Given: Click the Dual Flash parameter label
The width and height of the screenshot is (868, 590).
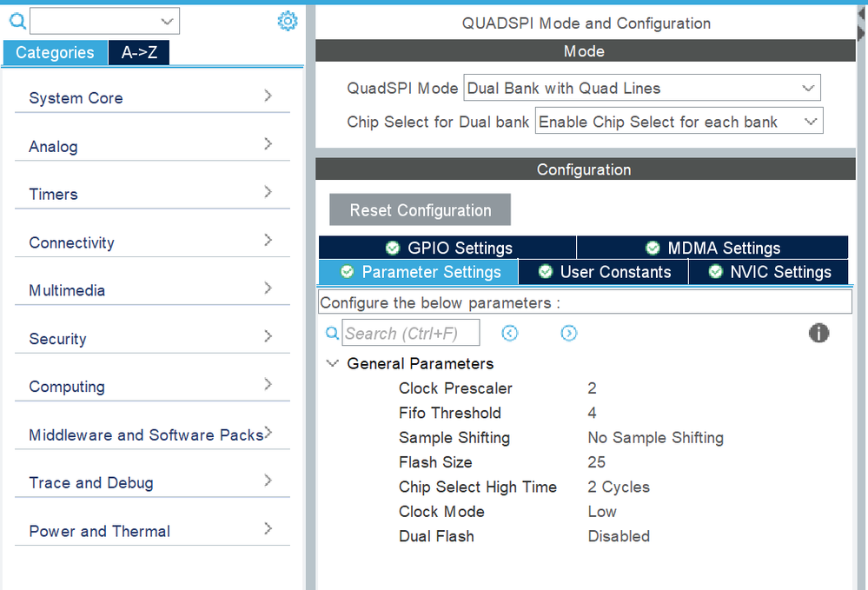Looking at the screenshot, I should coord(437,536).
